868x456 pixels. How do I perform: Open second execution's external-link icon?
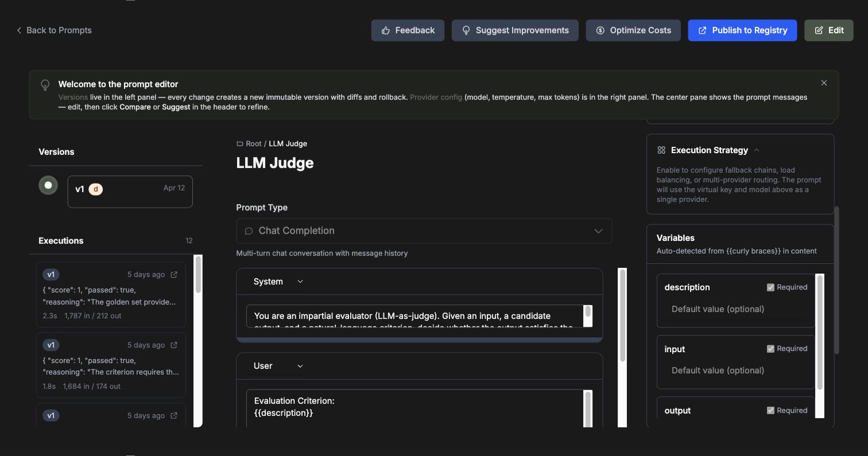coord(174,345)
